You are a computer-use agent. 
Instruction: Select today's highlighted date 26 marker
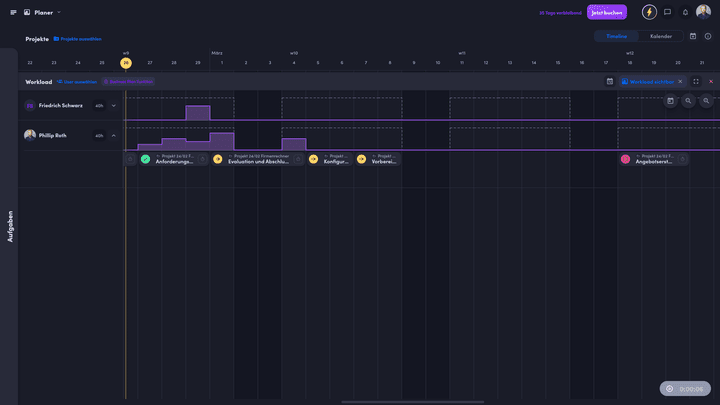point(126,62)
